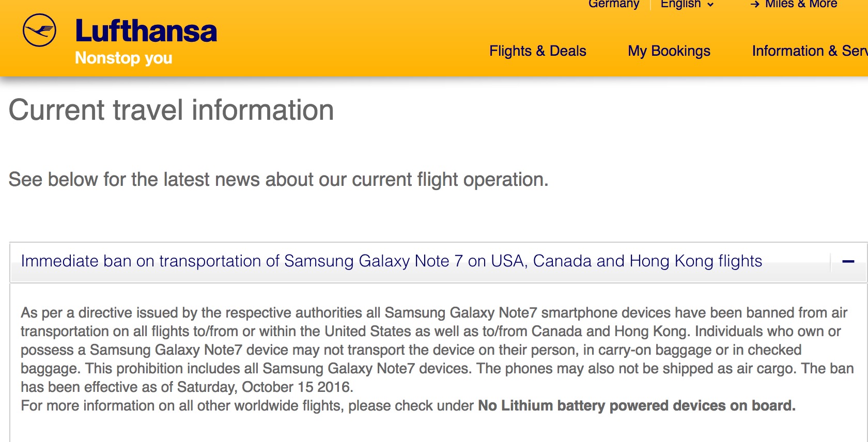
Task: Click the Nonstop you tagline
Action: (123, 58)
